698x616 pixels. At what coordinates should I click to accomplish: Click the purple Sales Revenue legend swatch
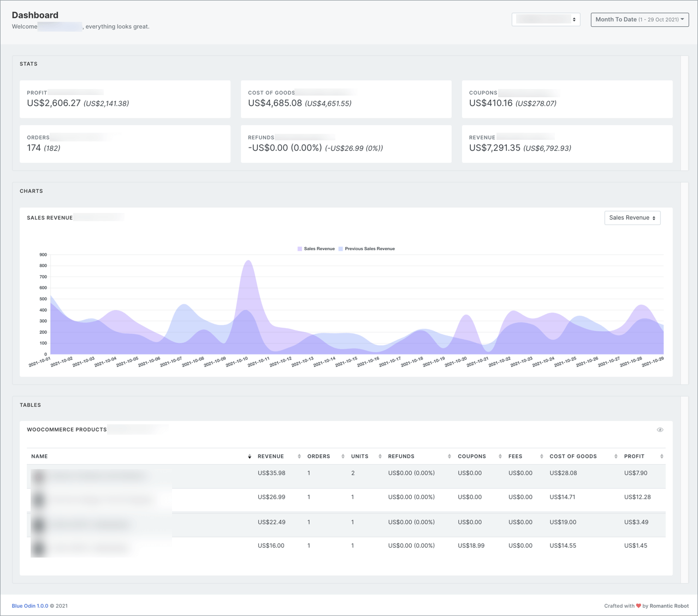[x=299, y=248]
